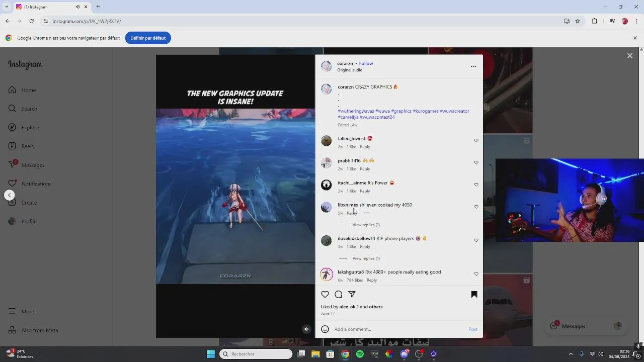The height and width of the screenshot is (362, 644).
Task: Open libxn.mex profile from comment
Action: (348, 205)
